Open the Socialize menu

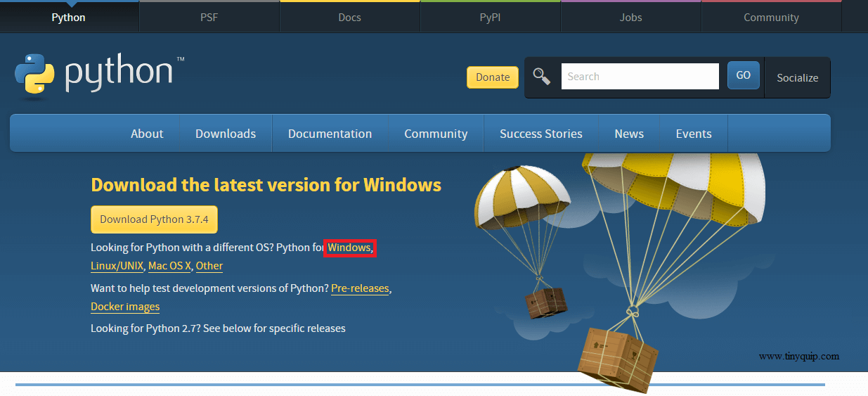[x=798, y=77]
